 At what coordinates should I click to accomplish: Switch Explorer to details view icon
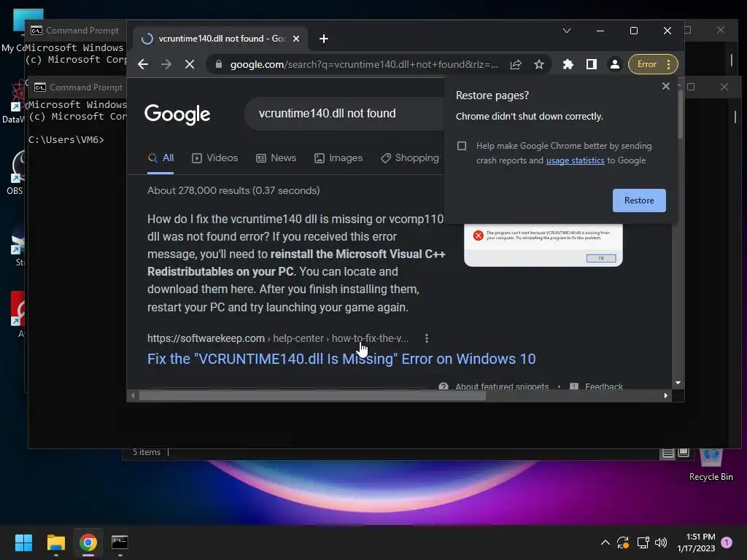668,453
